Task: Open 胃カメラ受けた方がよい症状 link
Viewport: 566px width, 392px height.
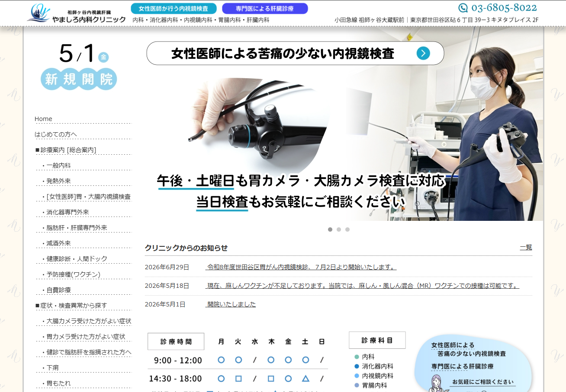Action: coord(84,337)
